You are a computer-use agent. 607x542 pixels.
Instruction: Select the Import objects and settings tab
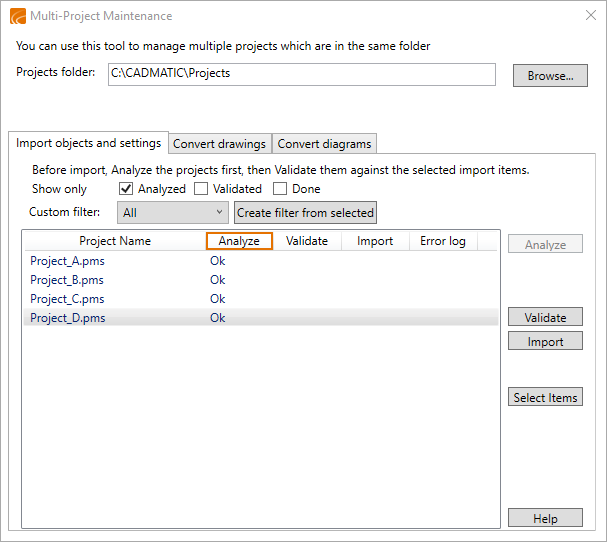click(x=88, y=143)
